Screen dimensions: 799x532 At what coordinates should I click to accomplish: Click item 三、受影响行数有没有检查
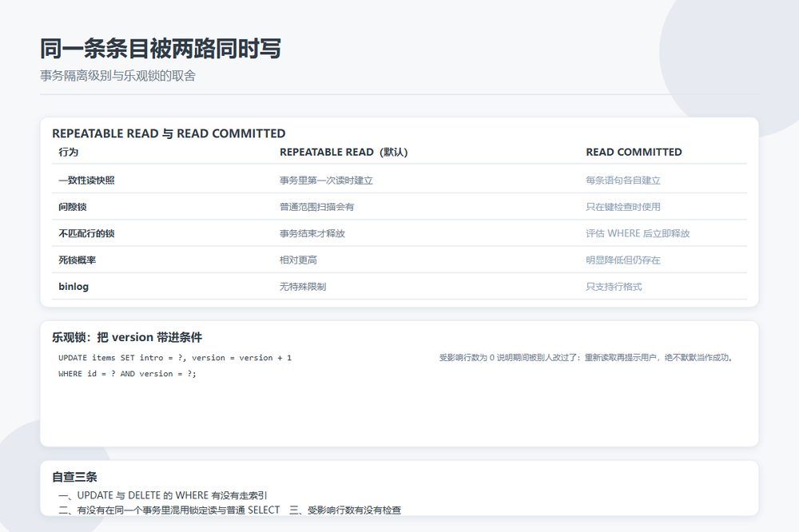coord(345,510)
